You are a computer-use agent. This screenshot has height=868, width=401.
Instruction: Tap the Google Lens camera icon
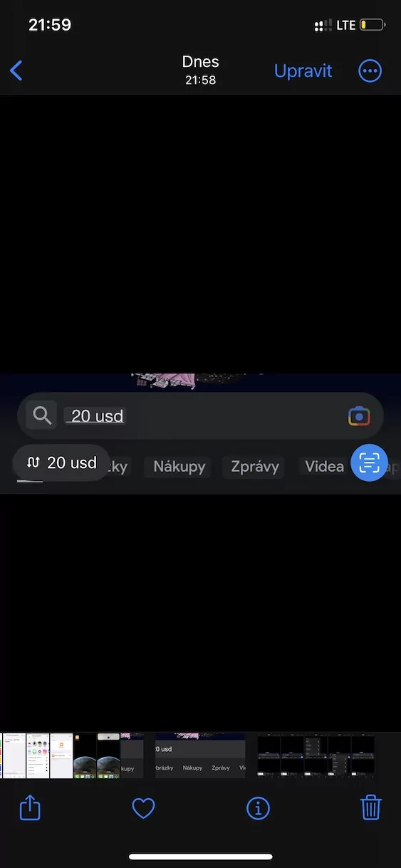(359, 416)
